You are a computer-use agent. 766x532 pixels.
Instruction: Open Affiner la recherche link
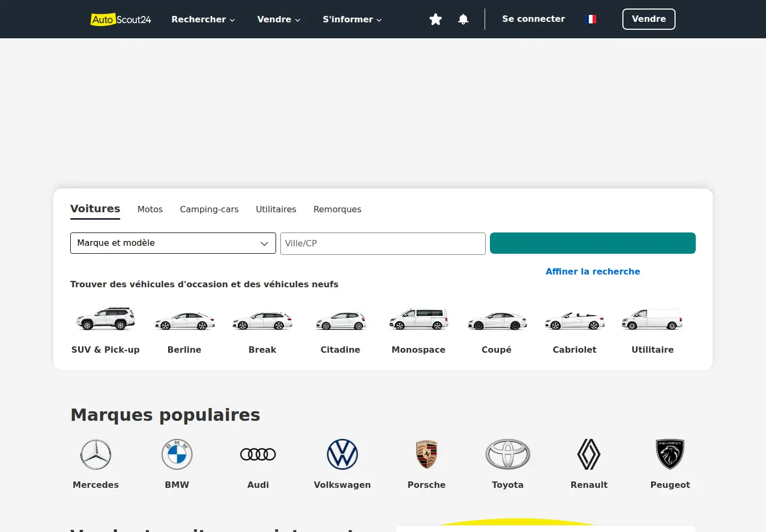click(x=593, y=271)
